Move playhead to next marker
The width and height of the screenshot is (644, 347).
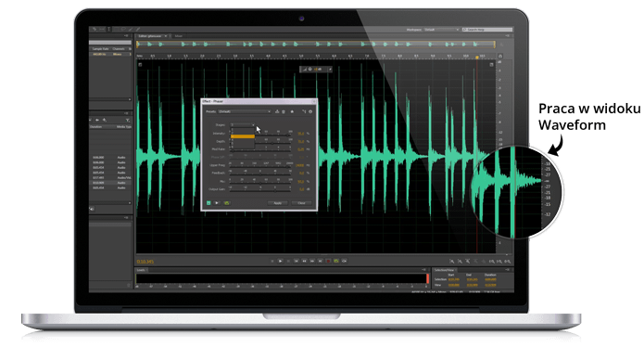point(320,261)
